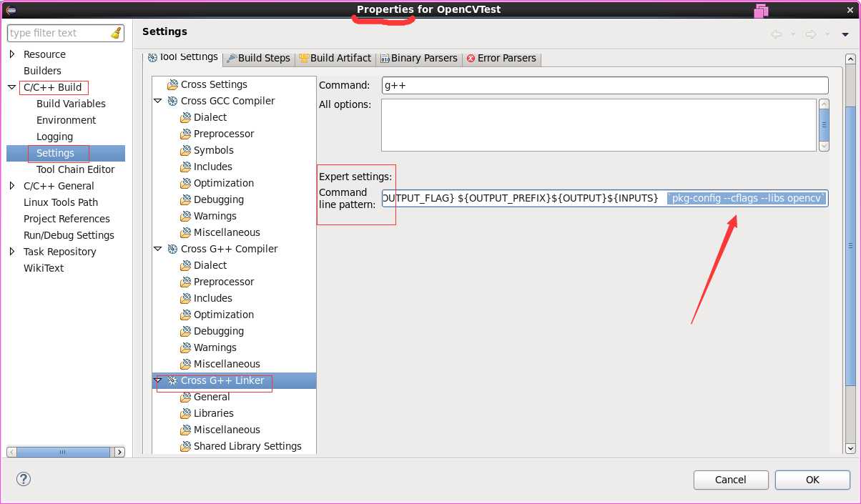861x504 pixels.
Task: Click the Preprocessor icon under Cross GCC Compiler
Action: 185,134
